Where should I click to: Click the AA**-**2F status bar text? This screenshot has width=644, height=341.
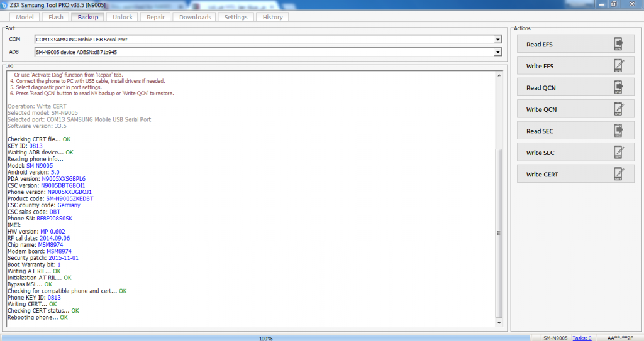[x=621, y=338]
